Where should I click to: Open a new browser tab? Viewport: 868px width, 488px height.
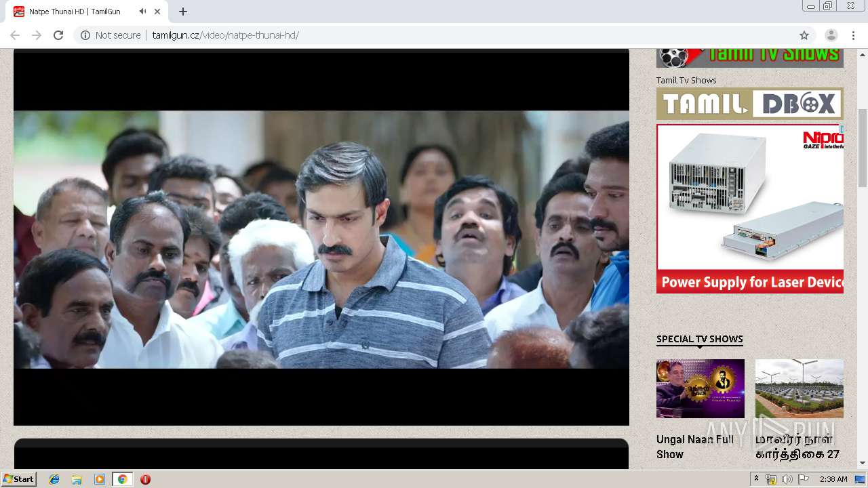183,12
